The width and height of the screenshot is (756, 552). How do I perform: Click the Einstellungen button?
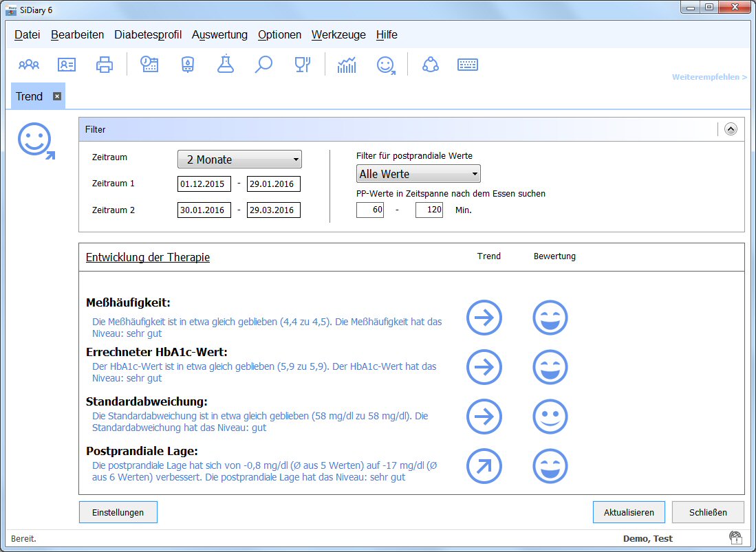(118, 513)
